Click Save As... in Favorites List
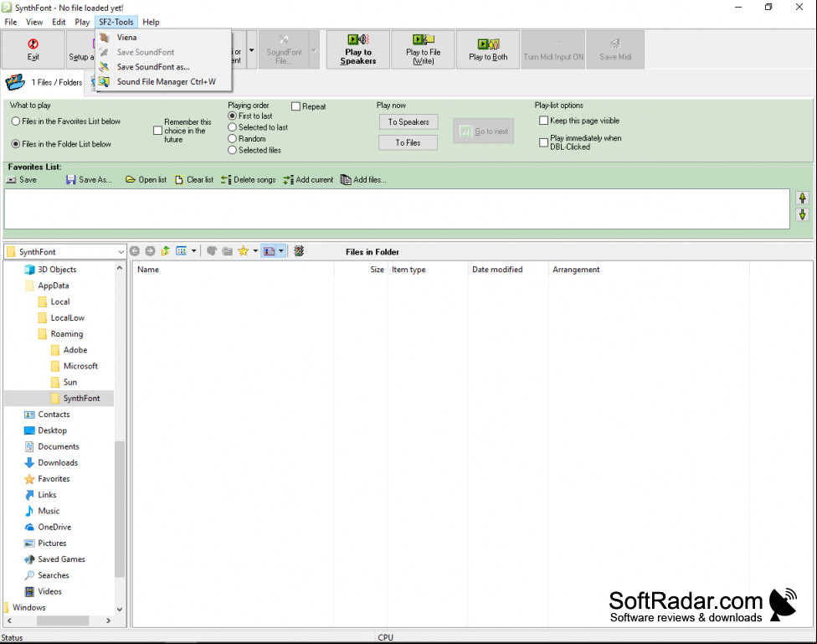The height and width of the screenshot is (644, 817). [89, 180]
